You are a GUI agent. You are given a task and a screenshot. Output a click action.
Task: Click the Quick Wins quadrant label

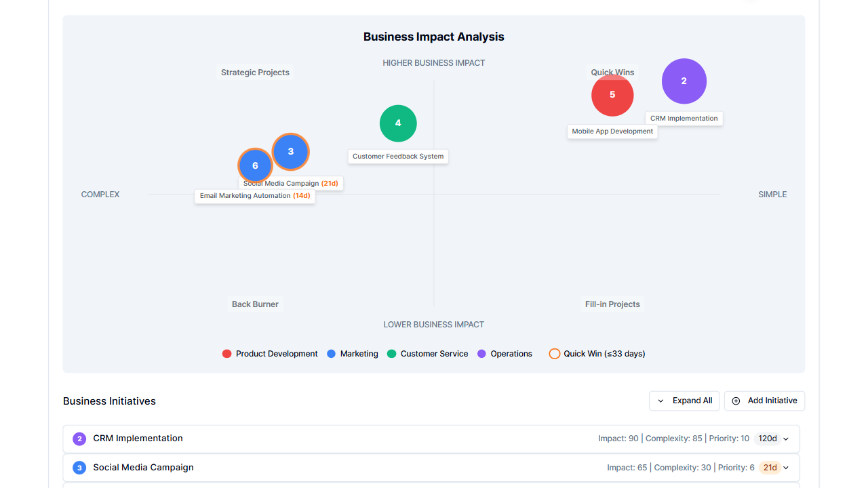[612, 72]
